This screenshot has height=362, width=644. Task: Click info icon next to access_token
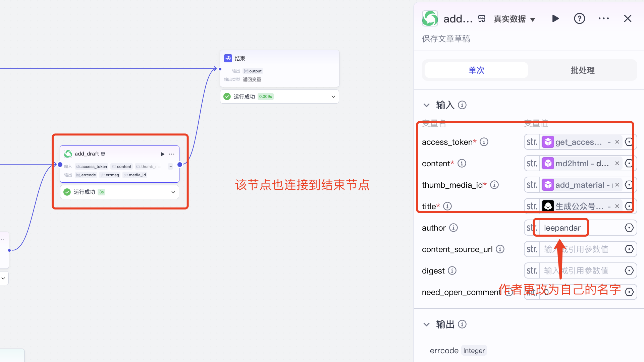click(484, 142)
